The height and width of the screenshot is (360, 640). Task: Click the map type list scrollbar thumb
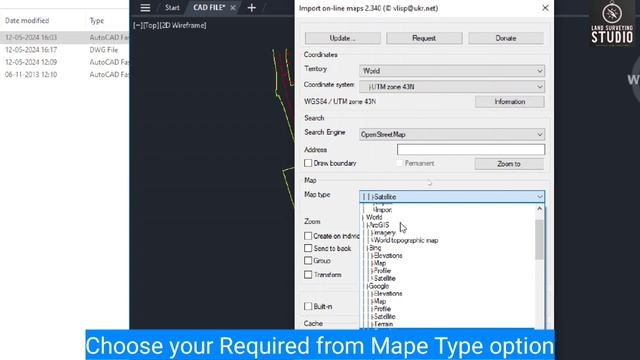(x=540, y=240)
